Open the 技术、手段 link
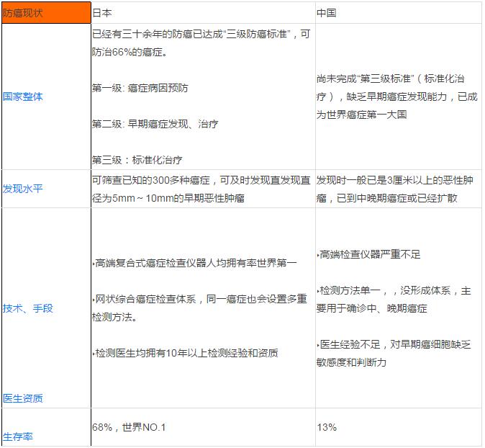Image resolution: width=485 pixels, height=448 pixels. (x=28, y=308)
